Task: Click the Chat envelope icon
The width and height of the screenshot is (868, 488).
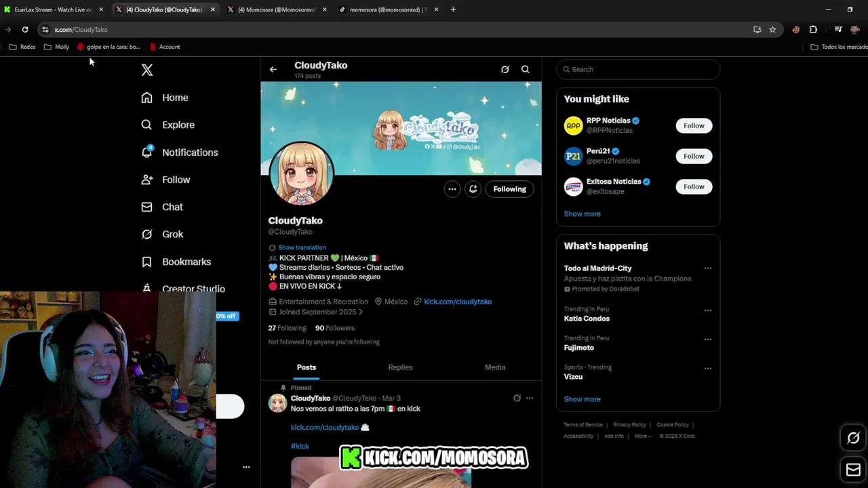Action: coord(146,207)
